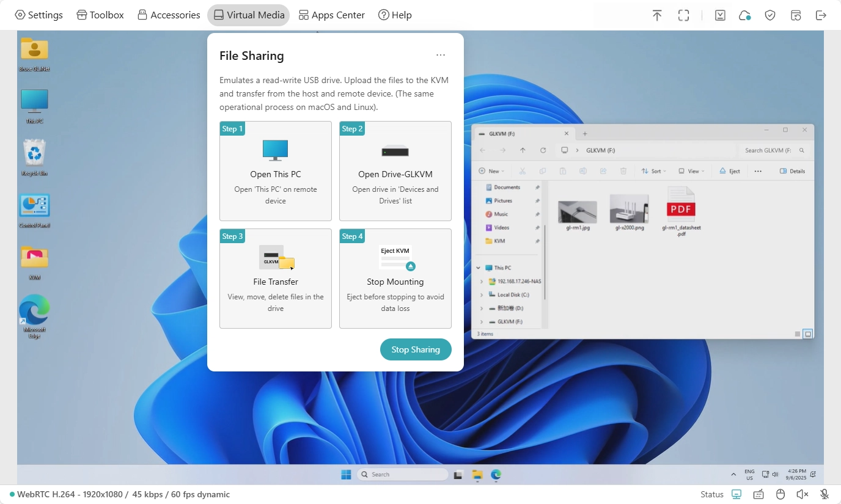The width and height of the screenshot is (841, 504).
Task: Click the collapse toolbar up-arrow icon
Action: (657, 15)
